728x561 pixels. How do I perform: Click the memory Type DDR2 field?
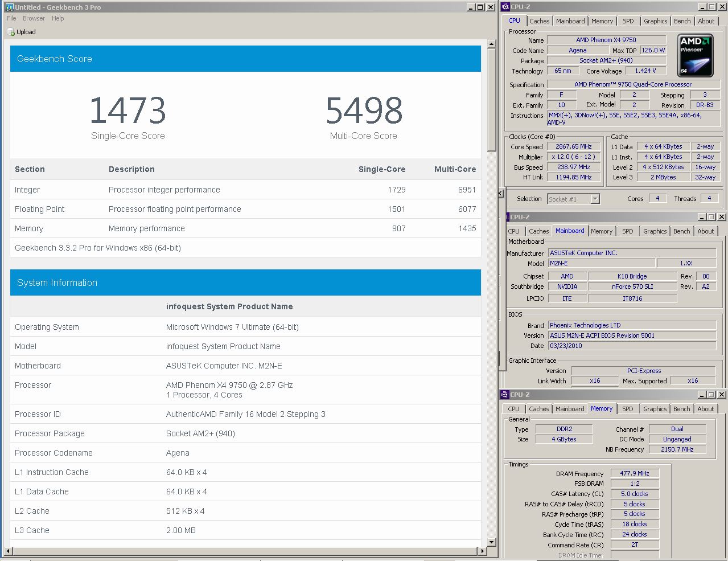[x=565, y=429]
